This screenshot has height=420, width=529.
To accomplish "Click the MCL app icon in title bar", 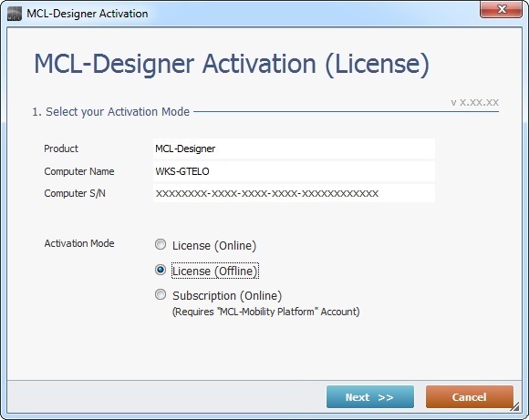I will [15, 14].
